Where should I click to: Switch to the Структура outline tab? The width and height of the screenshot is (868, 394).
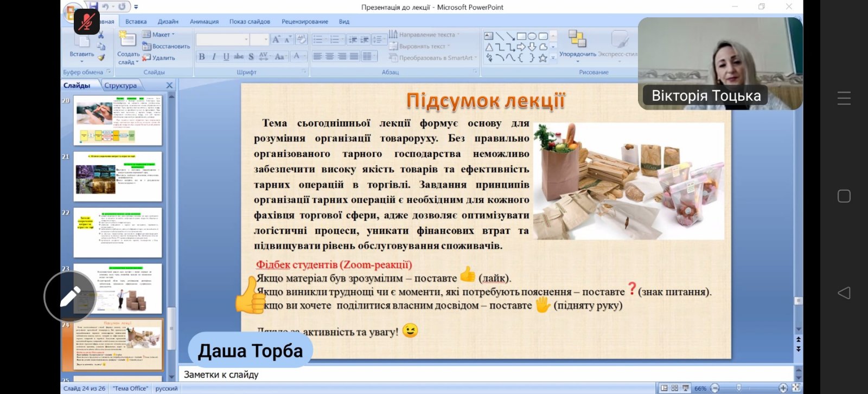click(x=120, y=86)
